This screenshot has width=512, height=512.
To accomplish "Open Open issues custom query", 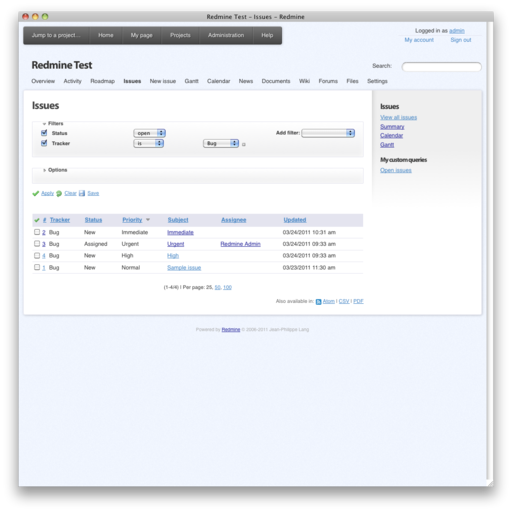I will click(396, 170).
